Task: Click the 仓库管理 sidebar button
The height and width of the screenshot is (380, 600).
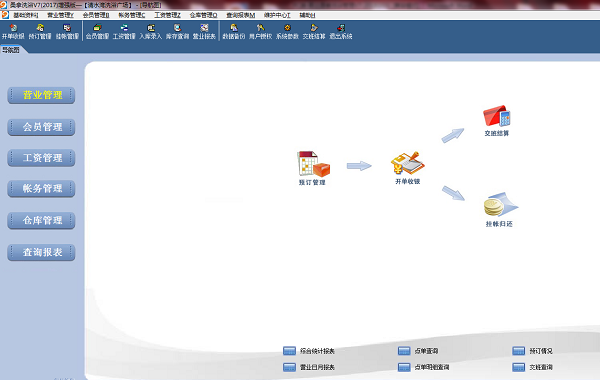Action: pos(41,220)
